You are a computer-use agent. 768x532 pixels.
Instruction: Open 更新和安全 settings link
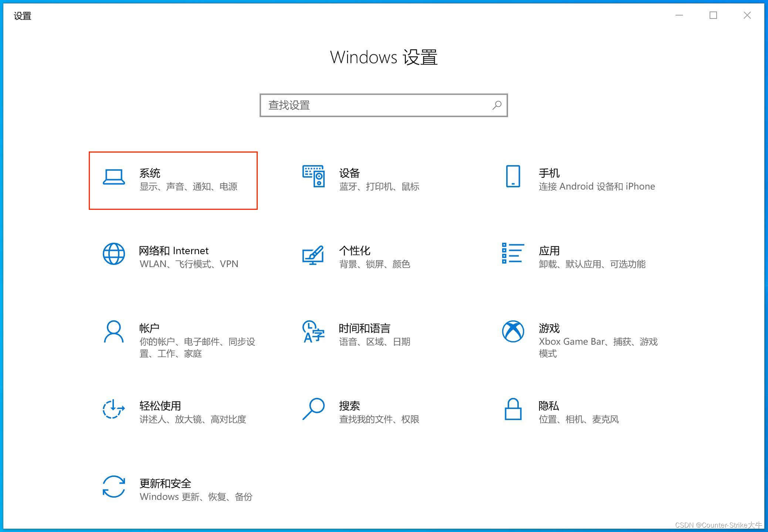pos(165,483)
